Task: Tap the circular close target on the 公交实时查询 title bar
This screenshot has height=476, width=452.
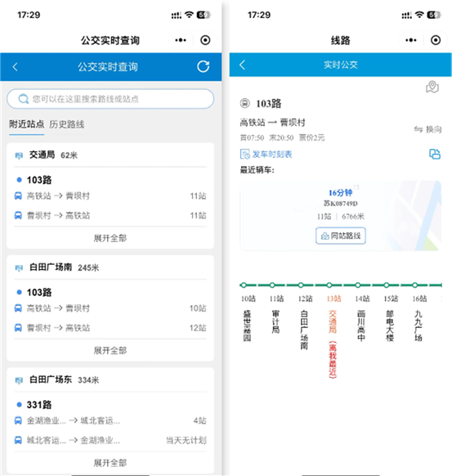Action: (205, 40)
